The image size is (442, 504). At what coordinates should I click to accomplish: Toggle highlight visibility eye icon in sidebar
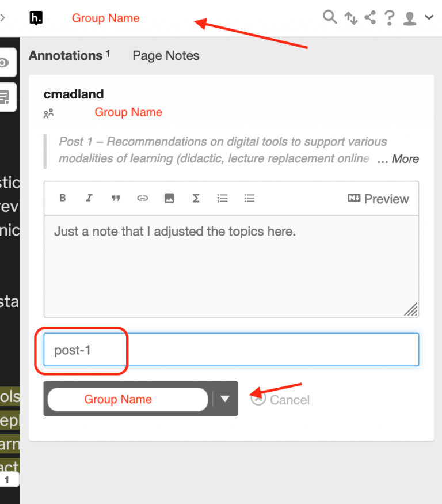[5, 62]
